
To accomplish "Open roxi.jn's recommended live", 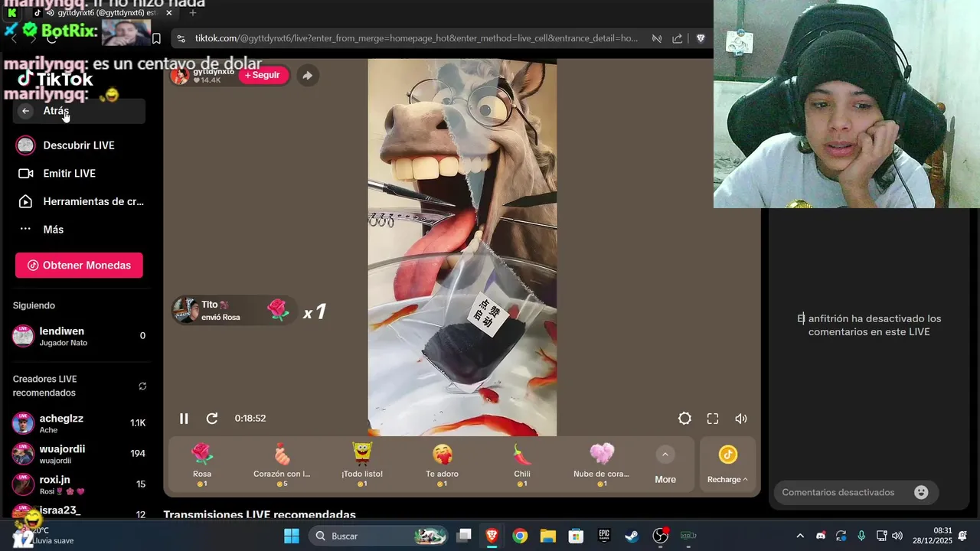I will 79,484.
